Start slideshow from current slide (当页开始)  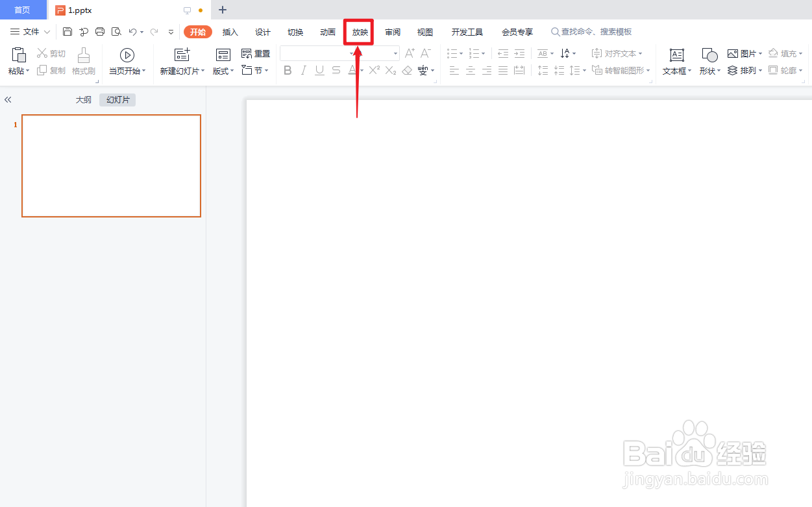pos(127,61)
